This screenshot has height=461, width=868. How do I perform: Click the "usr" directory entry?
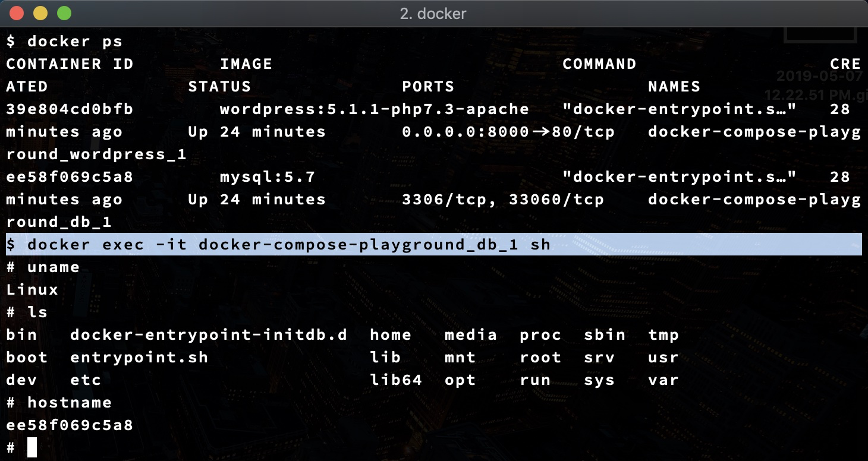pyautogui.click(x=663, y=358)
